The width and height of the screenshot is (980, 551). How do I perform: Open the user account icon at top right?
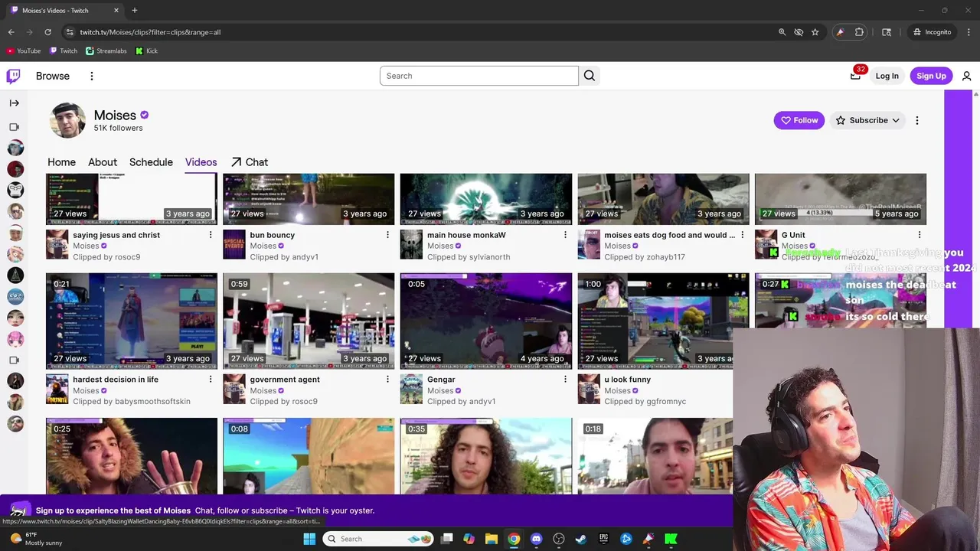click(x=966, y=76)
